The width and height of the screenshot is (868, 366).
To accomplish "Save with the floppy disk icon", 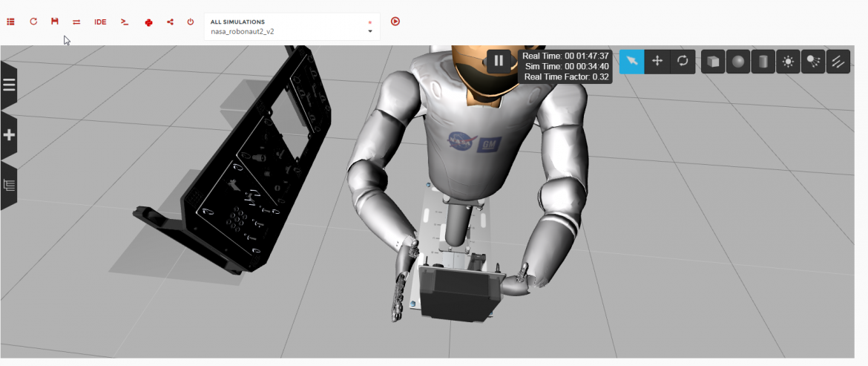I will (54, 21).
